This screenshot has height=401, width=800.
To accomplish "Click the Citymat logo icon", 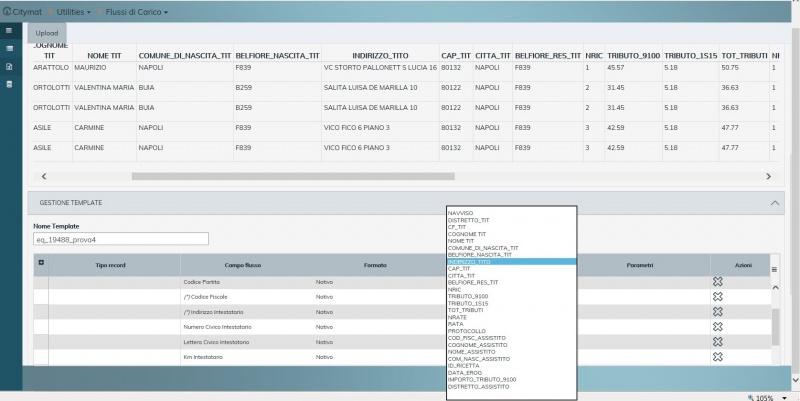I will 7,11.
